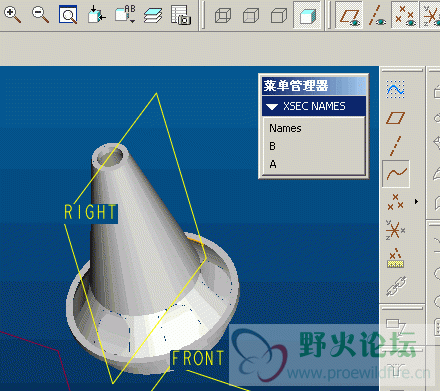Select the Refit view icon
The width and height of the screenshot is (440, 391).
point(68,15)
